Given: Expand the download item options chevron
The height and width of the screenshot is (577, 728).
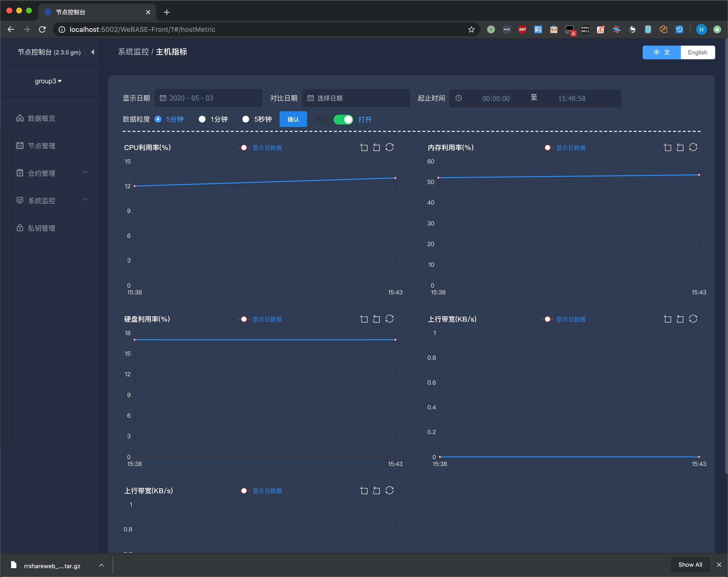Looking at the screenshot, I should (101, 565).
